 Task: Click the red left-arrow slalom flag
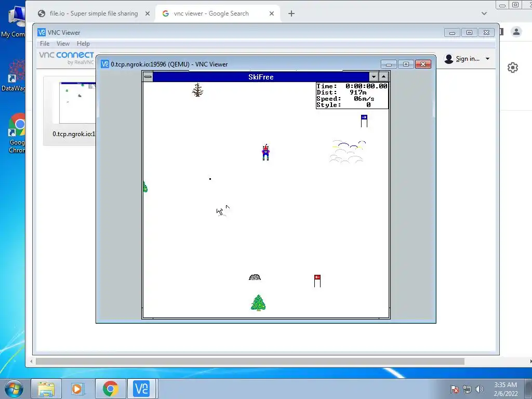(317, 281)
